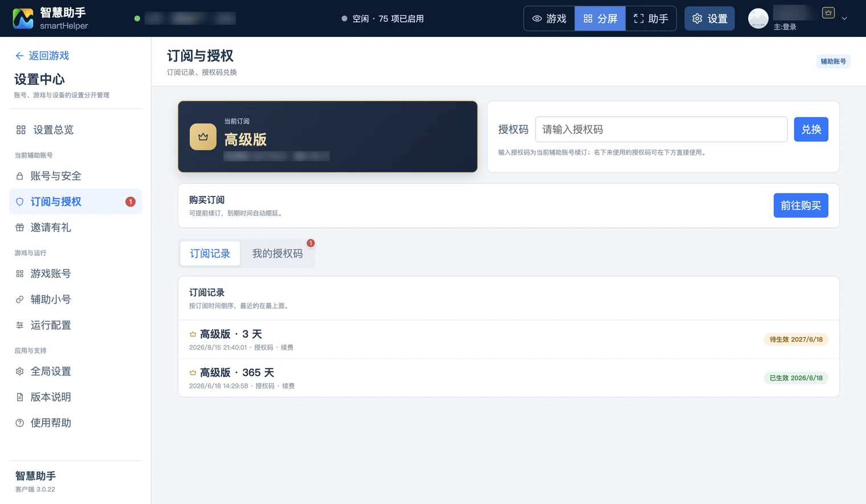Click the 待生效 2027/6/18 status badge
Screen dimensions: 866x504
[796, 339]
